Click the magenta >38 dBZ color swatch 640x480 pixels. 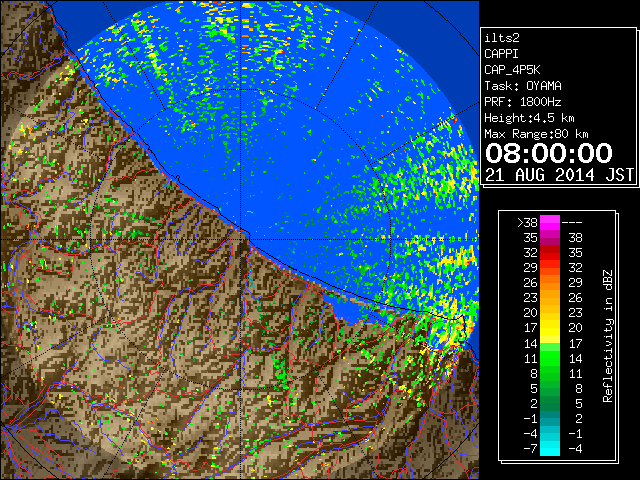tap(550, 222)
